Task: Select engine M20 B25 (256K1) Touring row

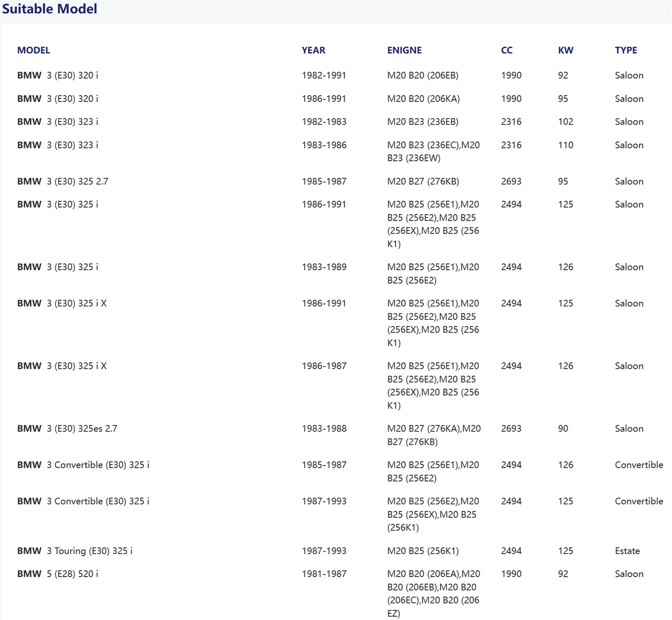Action: [423, 551]
